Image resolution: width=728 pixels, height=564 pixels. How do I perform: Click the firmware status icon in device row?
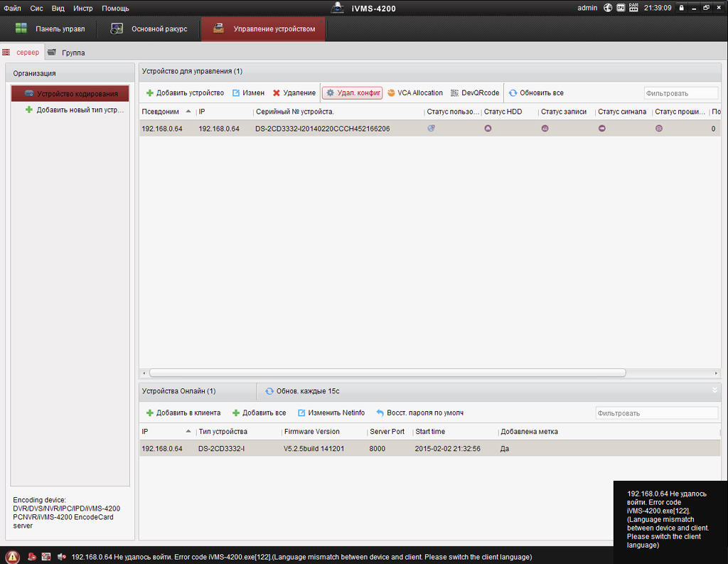pos(659,128)
